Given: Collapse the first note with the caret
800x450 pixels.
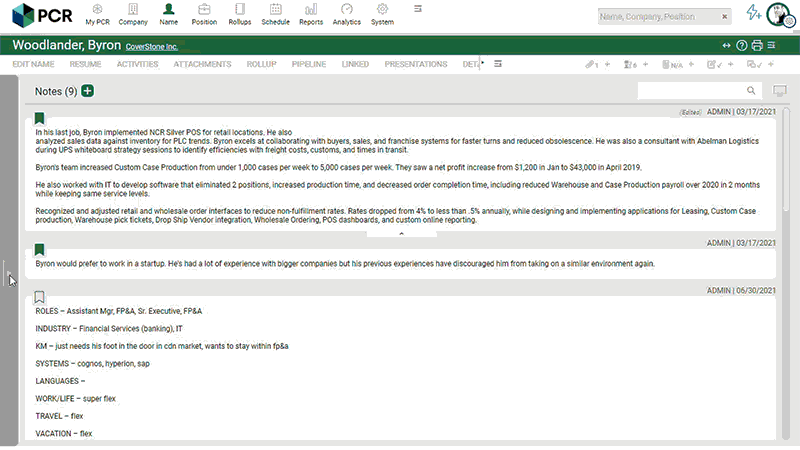Looking at the screenshot, I should 402,234.
